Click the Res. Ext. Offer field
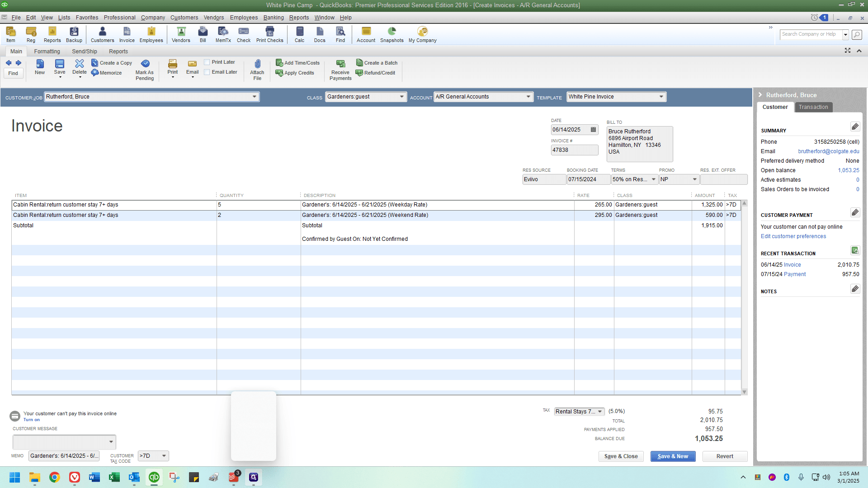 coord(723,179)
